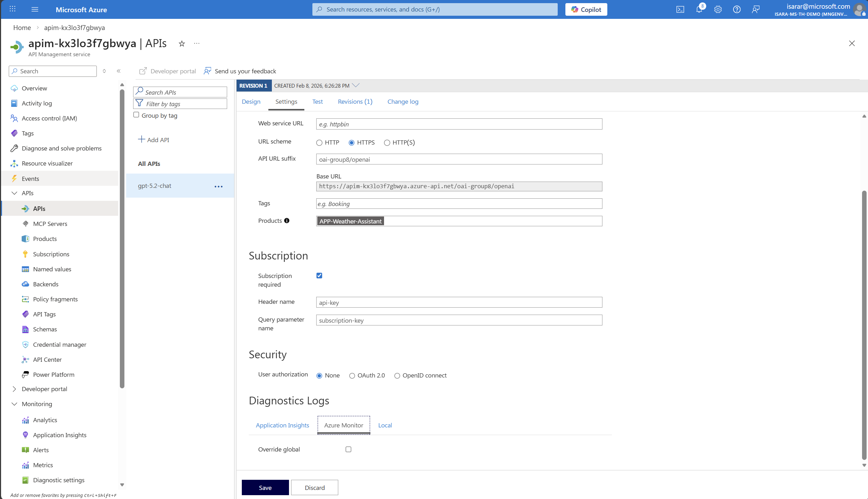Expand the Developer portal section
This screenshot has height=499, width=868.
click(x=14, y=389)
